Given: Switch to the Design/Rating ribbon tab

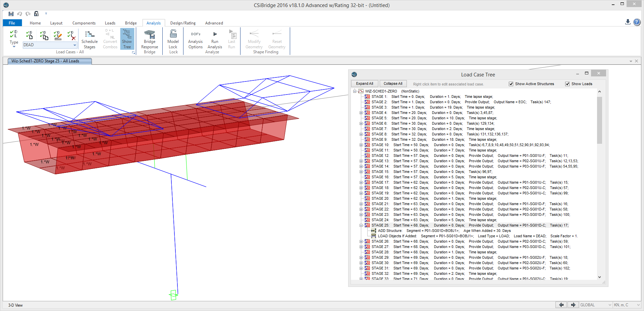Looking at the screenshot, I should [182, 23].
